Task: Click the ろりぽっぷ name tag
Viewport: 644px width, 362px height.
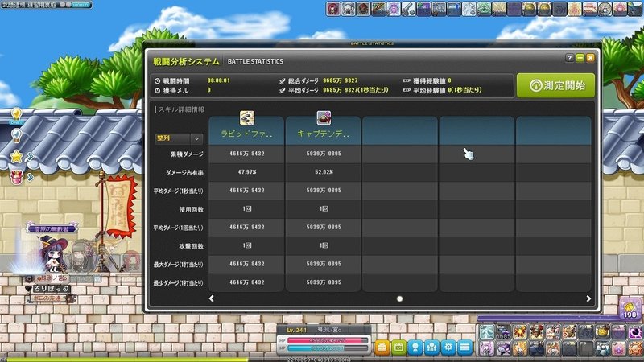Action: click(51, 289)
